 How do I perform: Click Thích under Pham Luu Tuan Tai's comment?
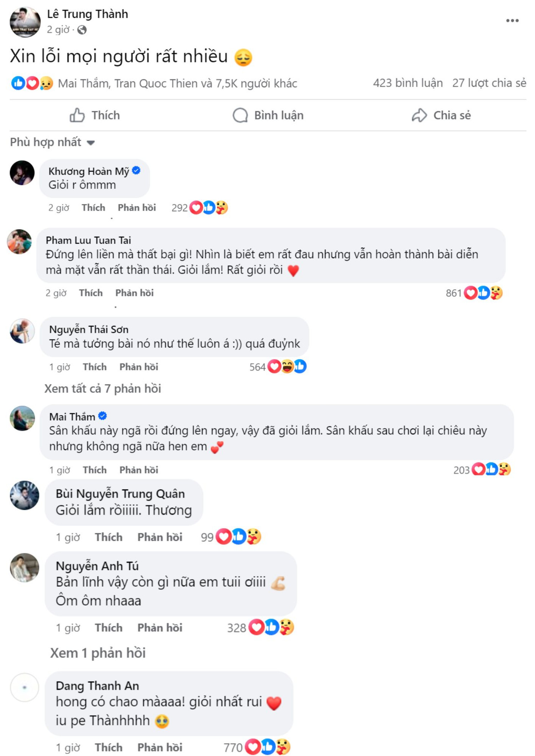(91, 293)
